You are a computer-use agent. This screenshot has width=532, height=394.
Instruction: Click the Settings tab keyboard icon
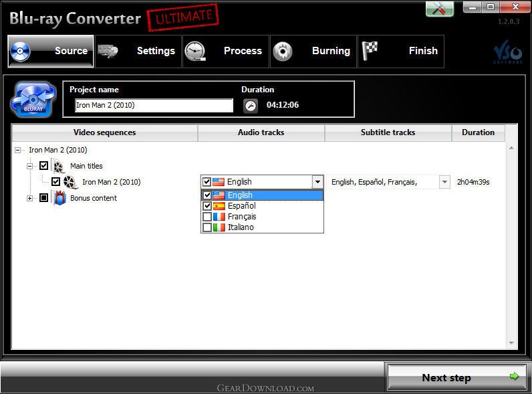tap(108, 51)
